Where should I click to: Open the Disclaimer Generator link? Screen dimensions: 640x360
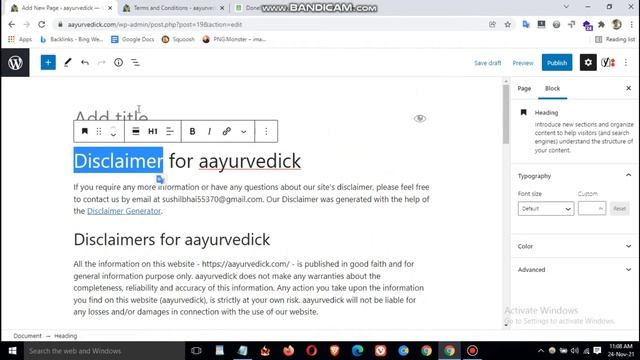point(124,211)
